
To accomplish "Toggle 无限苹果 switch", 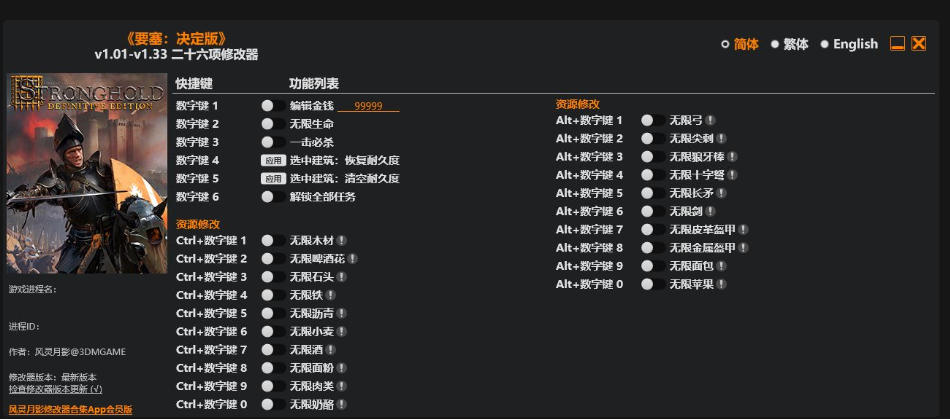I will pyautogui.click(x=653, y=284).
